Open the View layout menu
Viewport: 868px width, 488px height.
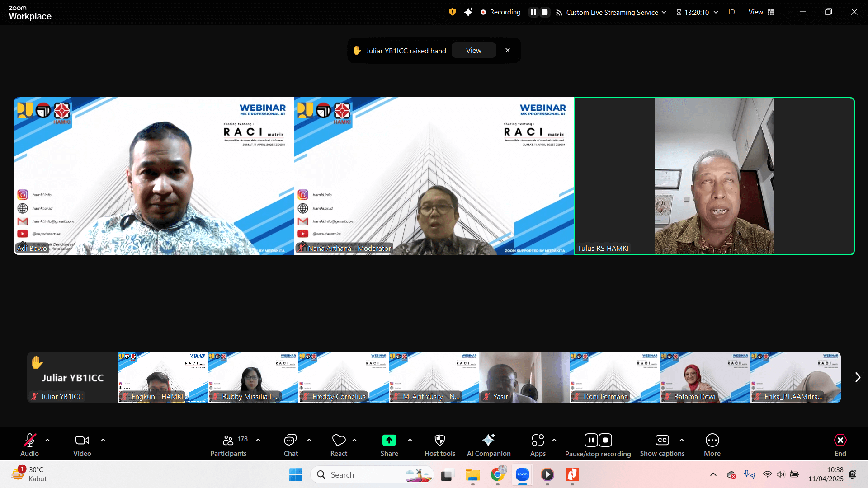pos(761,12)
